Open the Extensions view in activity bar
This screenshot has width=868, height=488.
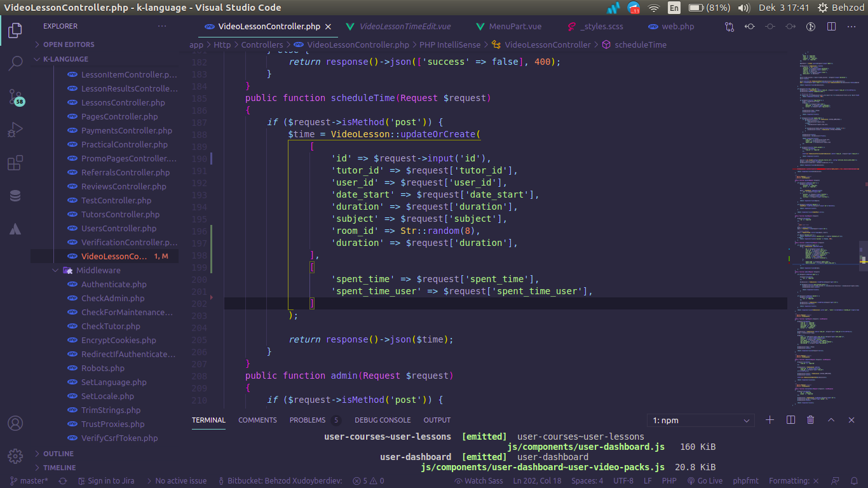tap(15, 163)
